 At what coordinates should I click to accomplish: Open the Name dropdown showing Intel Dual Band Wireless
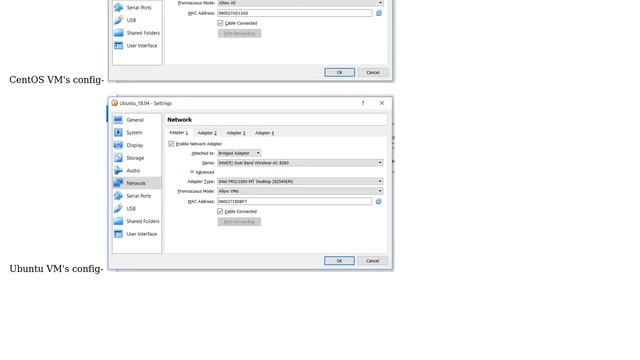click(300, 163)
